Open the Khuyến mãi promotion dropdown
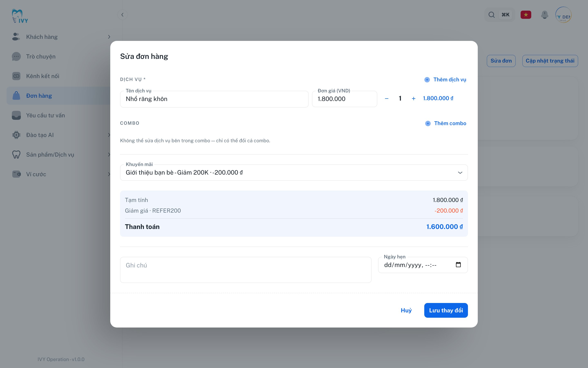The width and height of the screenshot is (588, 368). click(x=294, y=173)
